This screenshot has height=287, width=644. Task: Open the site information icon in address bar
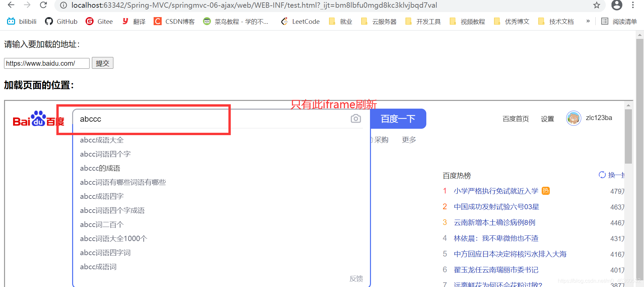pos(63,5)
